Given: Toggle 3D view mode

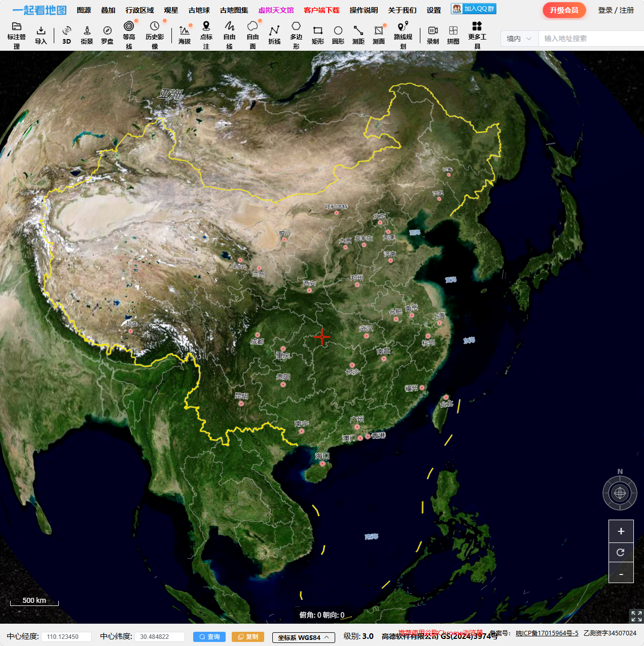Looking at the screenshot, I should pyautogui.click(x=66, y=35).
